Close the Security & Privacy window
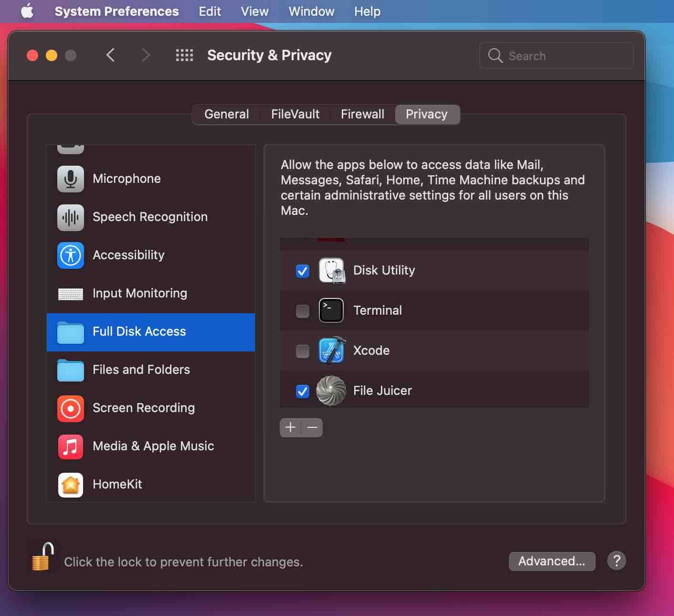Viewport: 674px width, 616px height. pyautogui.click(x=32, y=55)
